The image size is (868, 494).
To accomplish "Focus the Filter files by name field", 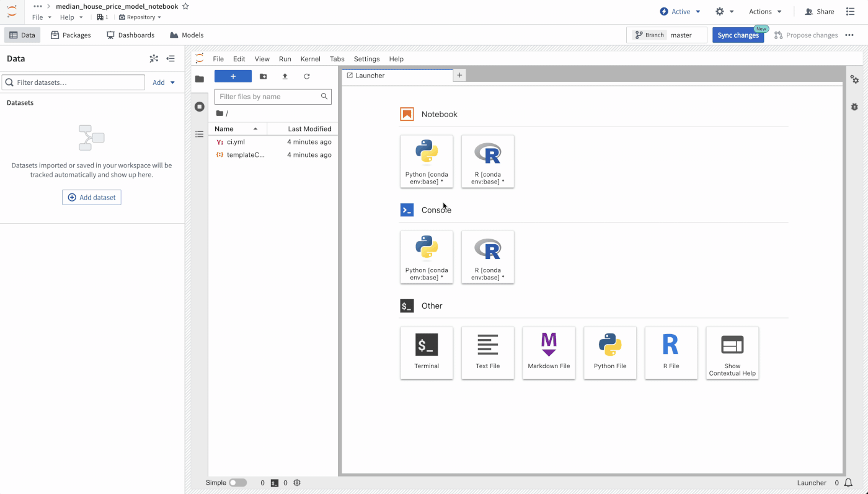I will (x=273, y=97).
